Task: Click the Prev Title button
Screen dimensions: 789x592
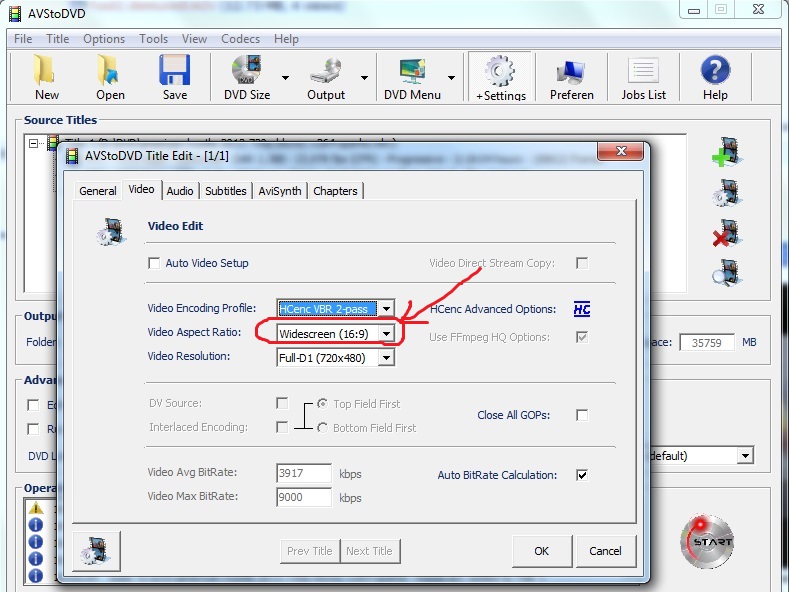Action: [x=309, y=551]
